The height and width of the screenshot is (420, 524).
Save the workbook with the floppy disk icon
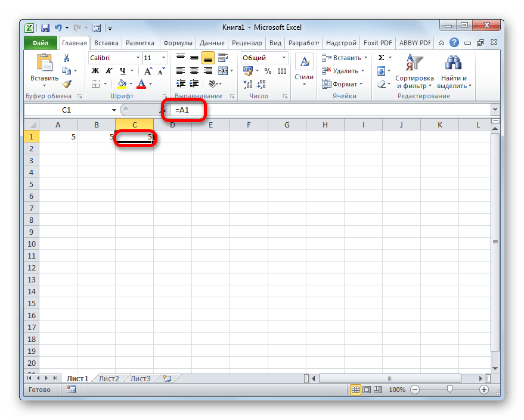(45, 28)
